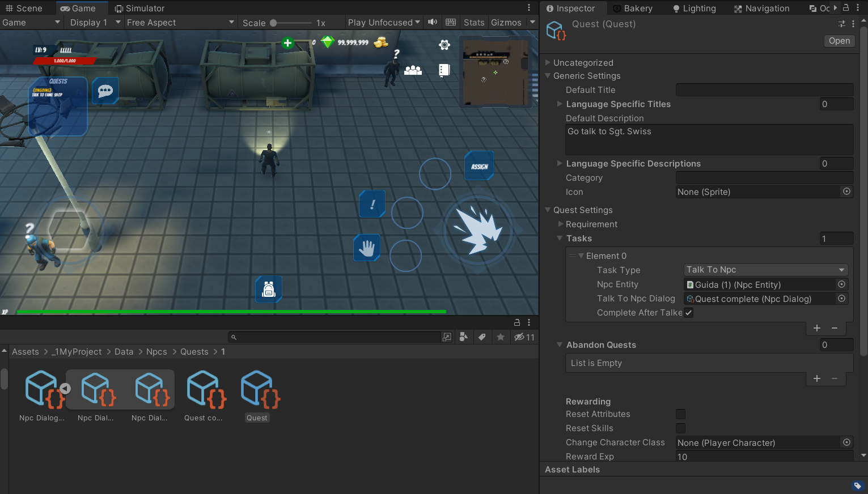868x494 pixels.
Task: Remove a task with the Tasks minus button
Action: 835,328
